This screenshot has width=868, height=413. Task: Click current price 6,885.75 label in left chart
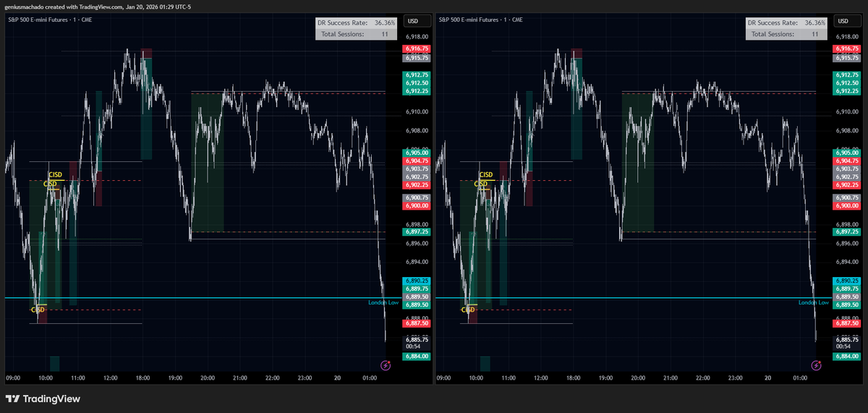point(417,339)
